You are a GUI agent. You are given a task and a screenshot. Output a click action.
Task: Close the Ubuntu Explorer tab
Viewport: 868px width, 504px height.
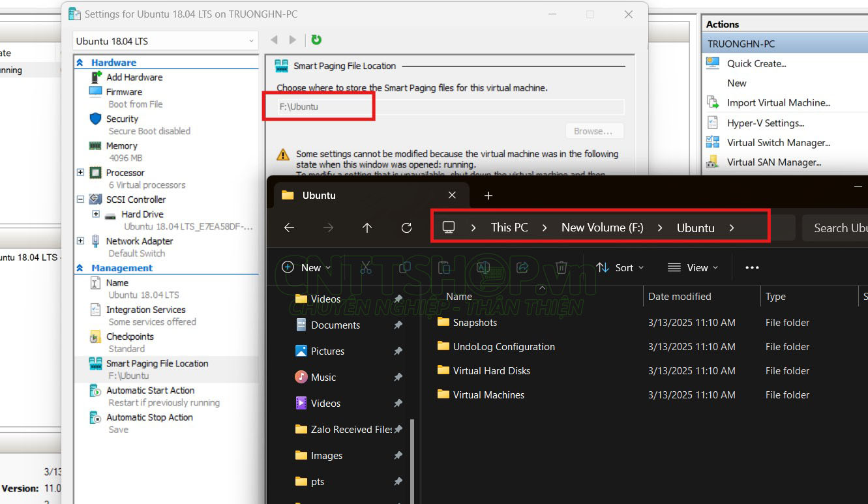452,195
